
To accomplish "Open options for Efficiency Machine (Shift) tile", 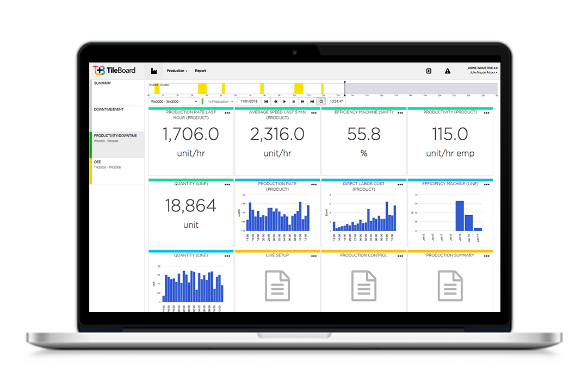I will click(400, 113).
